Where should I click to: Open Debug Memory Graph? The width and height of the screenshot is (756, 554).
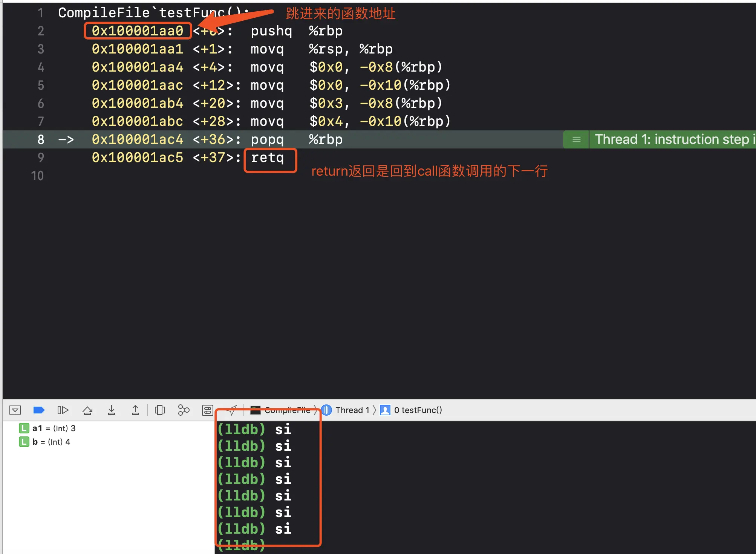point(184,410)
